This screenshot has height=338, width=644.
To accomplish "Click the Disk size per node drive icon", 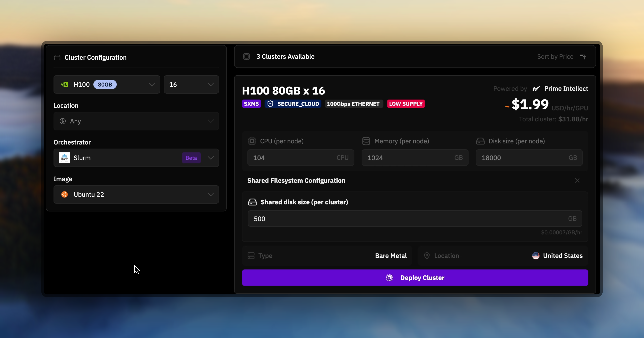I will 481,141.
